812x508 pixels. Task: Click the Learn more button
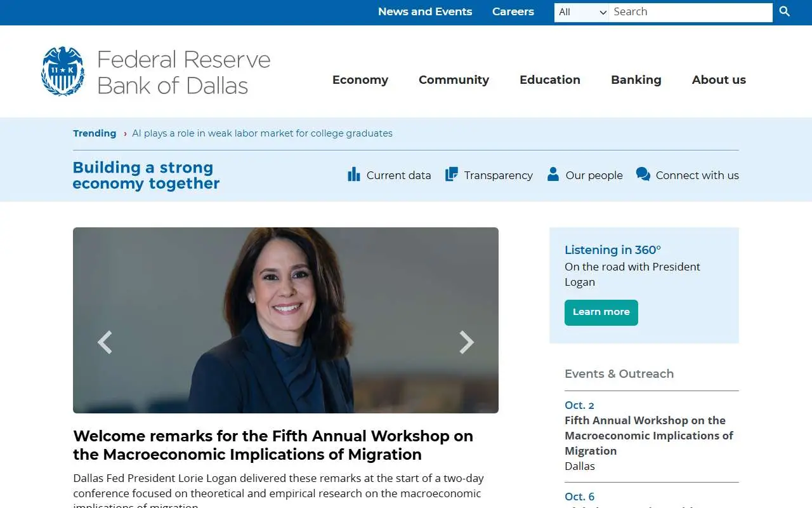[x=601, y=312]
